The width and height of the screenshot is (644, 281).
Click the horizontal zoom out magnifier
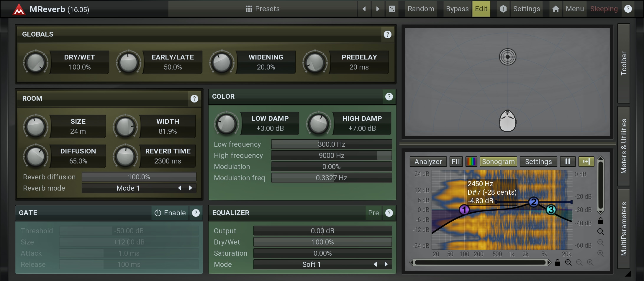[579, 262]
